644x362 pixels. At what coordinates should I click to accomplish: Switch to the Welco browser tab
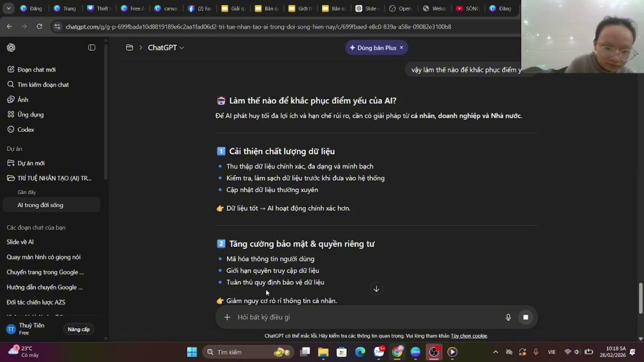[x=435, y=9]
